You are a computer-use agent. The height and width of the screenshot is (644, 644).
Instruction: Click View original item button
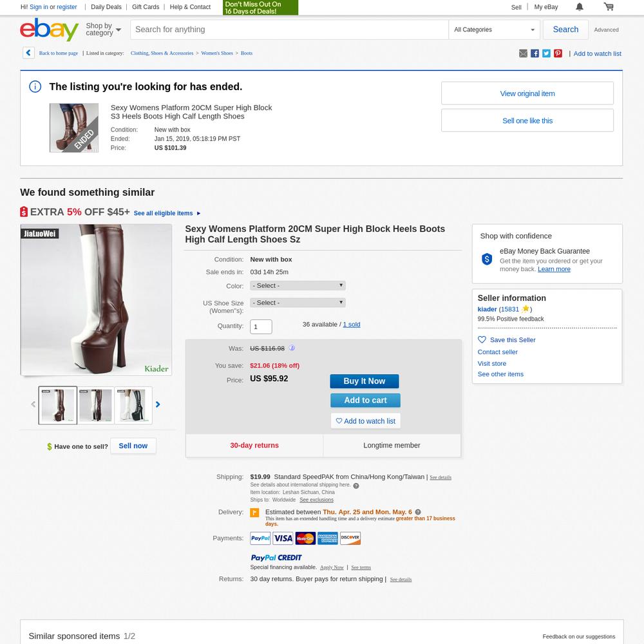tap(527, 93)
